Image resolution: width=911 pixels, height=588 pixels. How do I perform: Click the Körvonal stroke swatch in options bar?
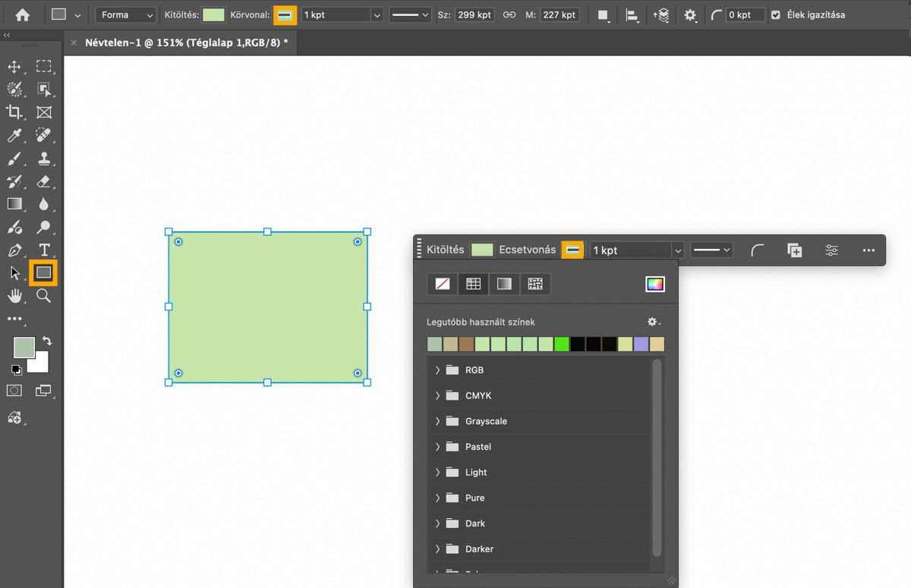[x=285, y=15]
